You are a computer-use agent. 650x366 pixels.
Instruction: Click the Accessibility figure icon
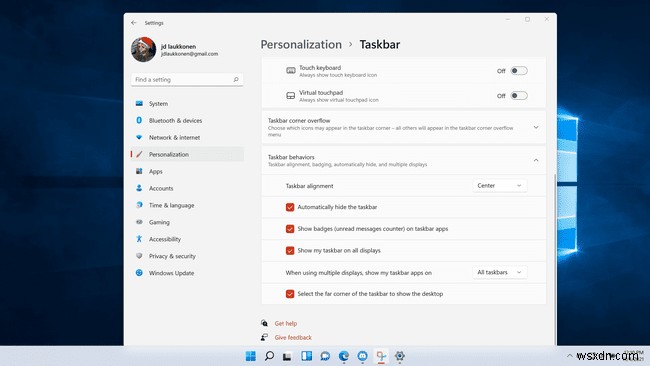pos(139,239)
